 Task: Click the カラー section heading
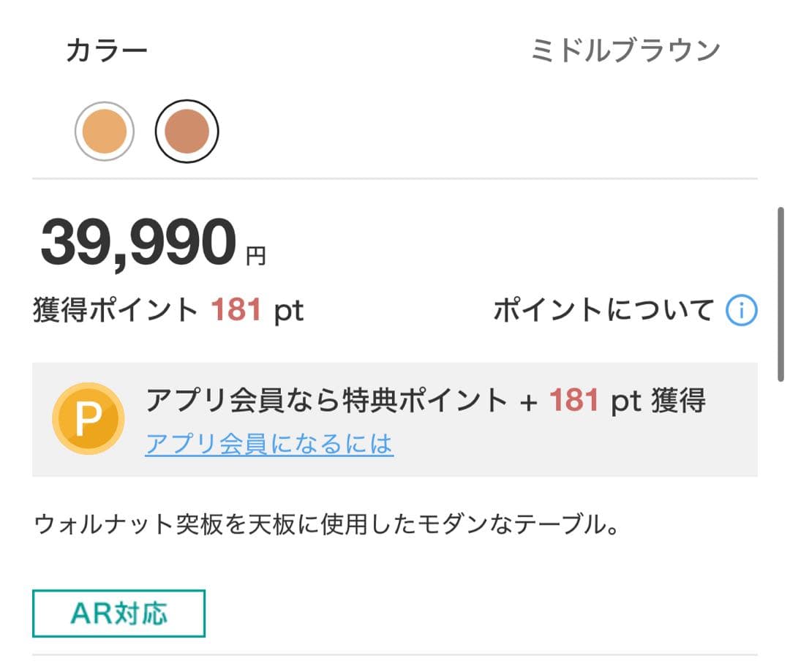[107, 48]
